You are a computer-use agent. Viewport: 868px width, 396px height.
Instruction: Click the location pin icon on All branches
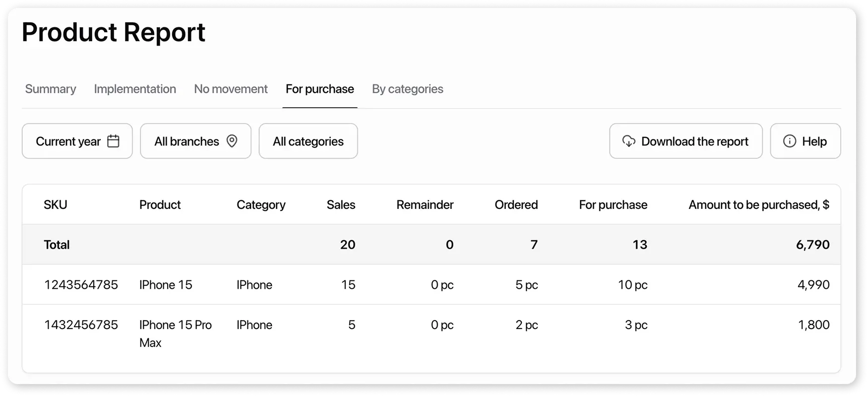pos(232,141)
